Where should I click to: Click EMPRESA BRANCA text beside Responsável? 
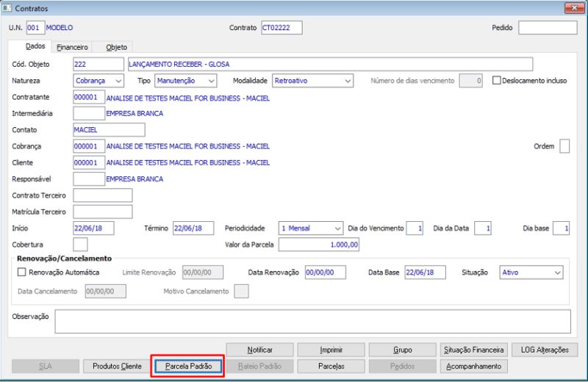(x=135, y=179)
